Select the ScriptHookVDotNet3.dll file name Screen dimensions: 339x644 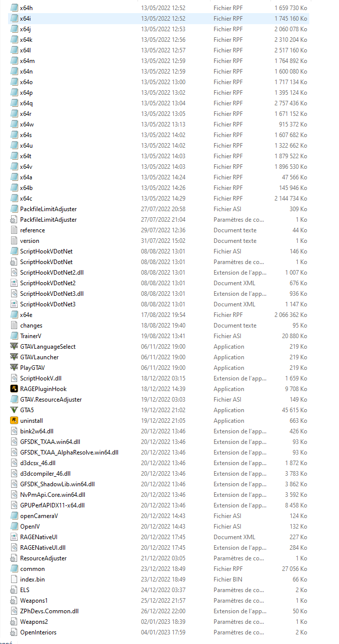pyautogui.click(x=52, y=293)
